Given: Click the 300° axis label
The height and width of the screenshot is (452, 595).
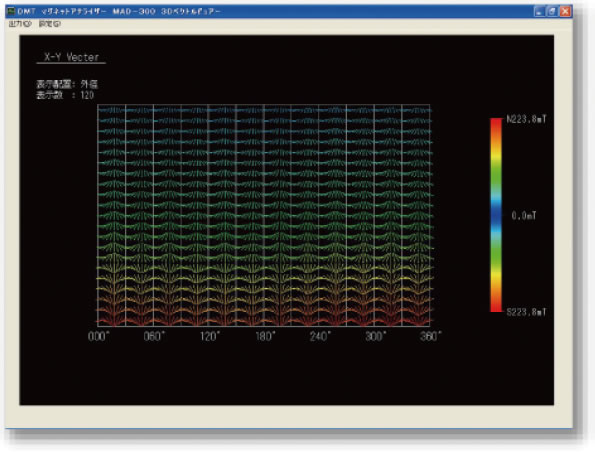Looking at the screenshot, I should 376,336.
